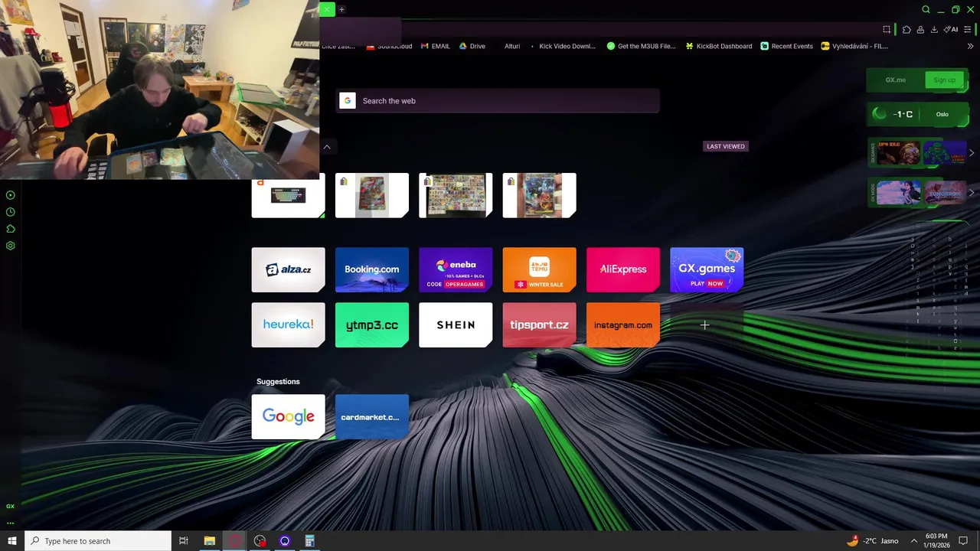Viewport: 980px width, 551px height.
Task: Open the Drive bookmark
Action: (x=472, y=46)
